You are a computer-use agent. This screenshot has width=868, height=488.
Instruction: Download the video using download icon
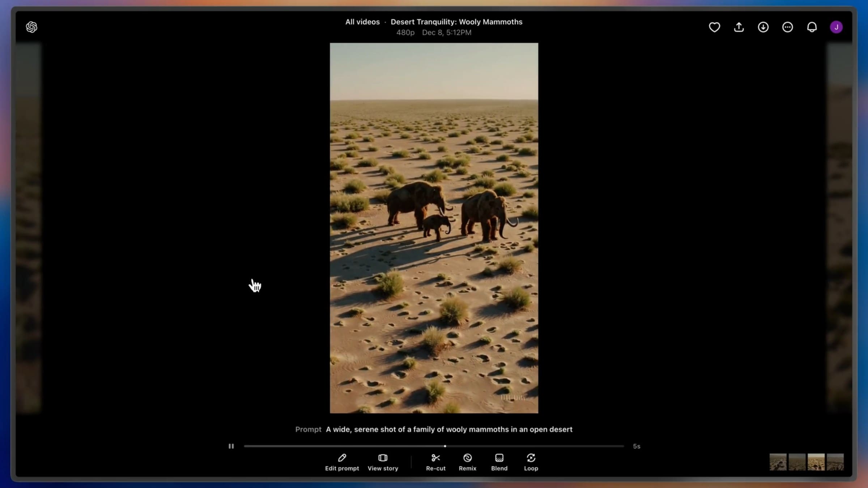(x=763, y=27)
